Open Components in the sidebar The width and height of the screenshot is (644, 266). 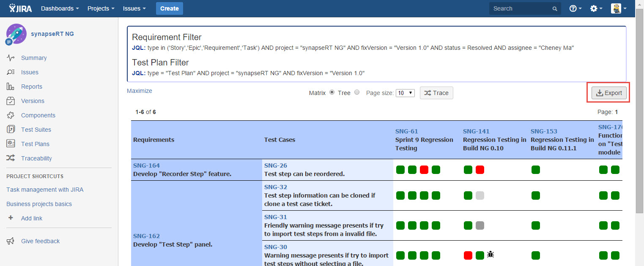[38, 115]
